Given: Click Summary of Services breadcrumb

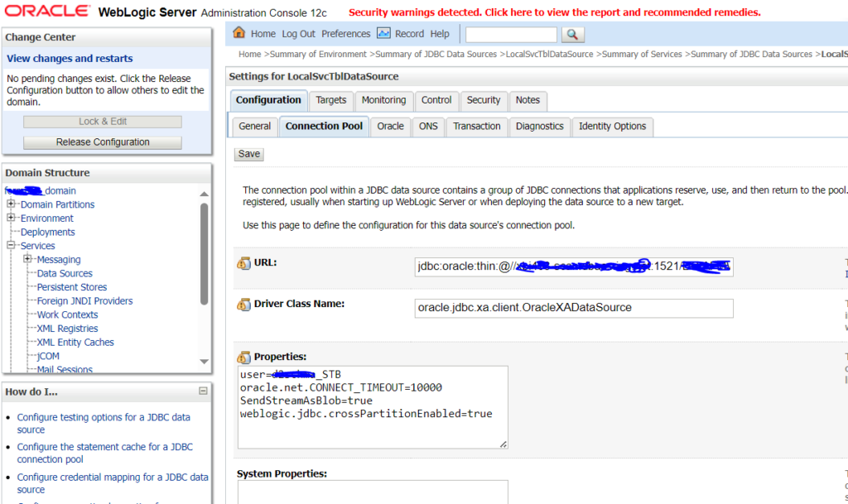Looking at the screenshot, I should click(642, 54).
